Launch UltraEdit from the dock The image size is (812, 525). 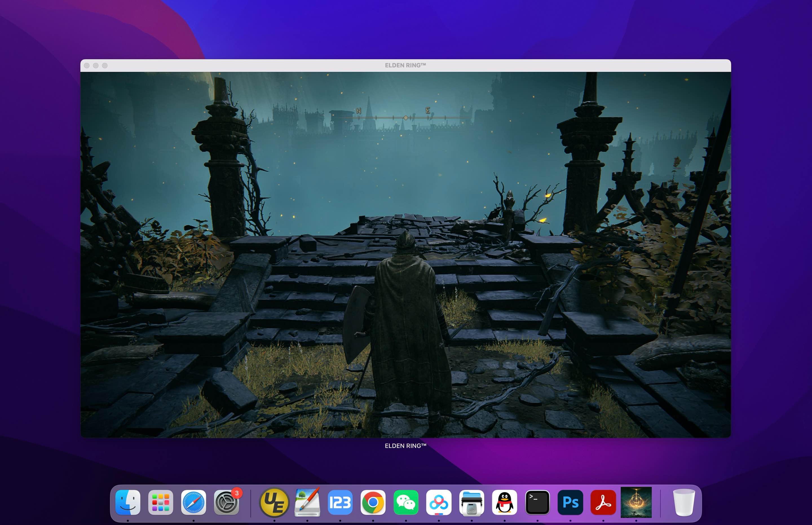[274, 502]
